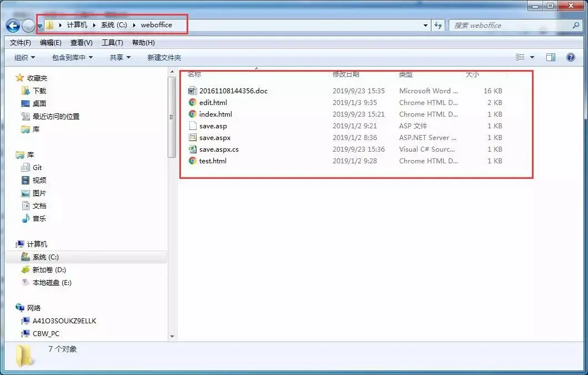Click the Chrome icon of test.html
588x375 pixels.
[192, 161]
